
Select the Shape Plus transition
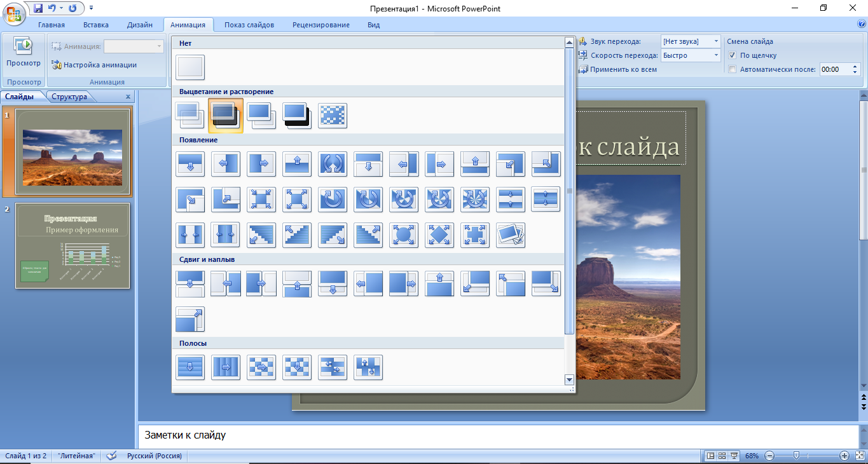(x=475, y=235)
